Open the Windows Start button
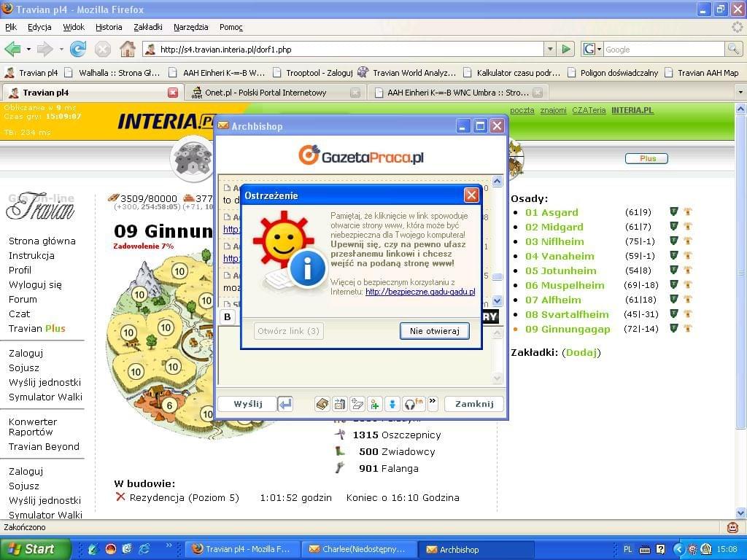Image resolution: width=747 pixels, height=560 pixels. [x=35, y=549]
